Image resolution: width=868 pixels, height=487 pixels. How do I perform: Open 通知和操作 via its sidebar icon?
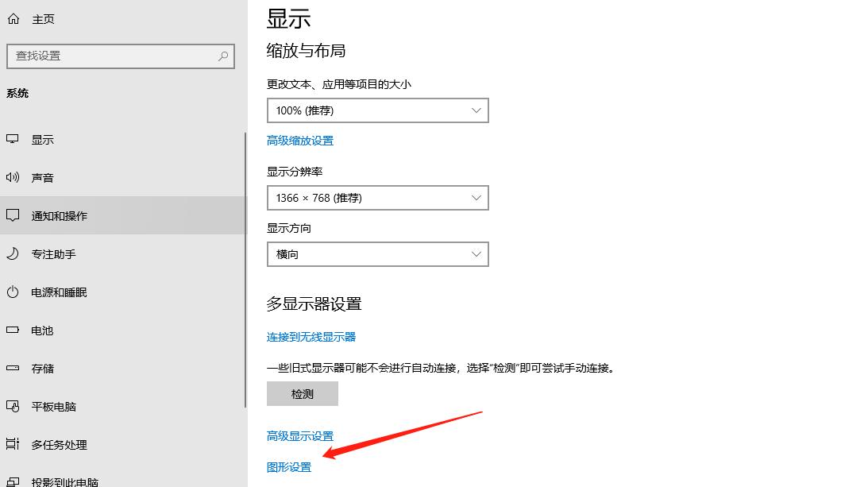tap(13, 215)
